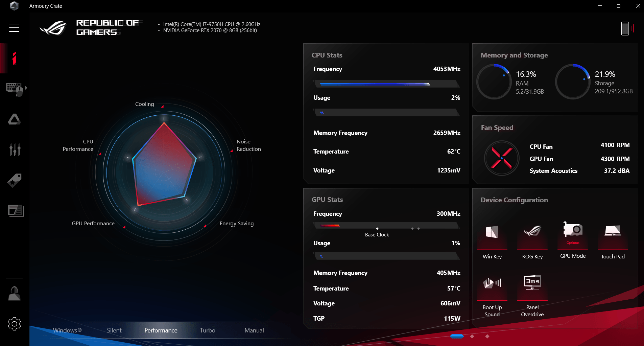The image size is (644, 346).
Task: Click the GPU temperature 57°C value
Action: [454, 289]
